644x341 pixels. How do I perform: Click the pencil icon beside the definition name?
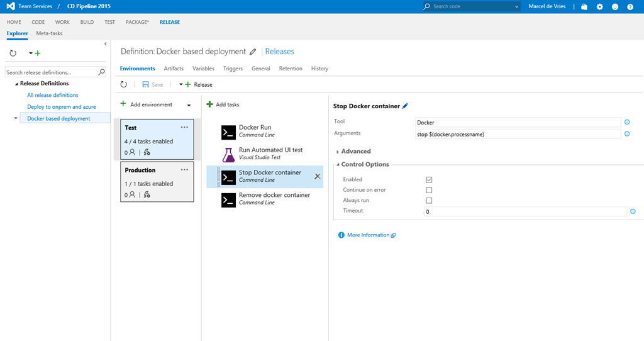pyautogui.click(x=253, y=52)
